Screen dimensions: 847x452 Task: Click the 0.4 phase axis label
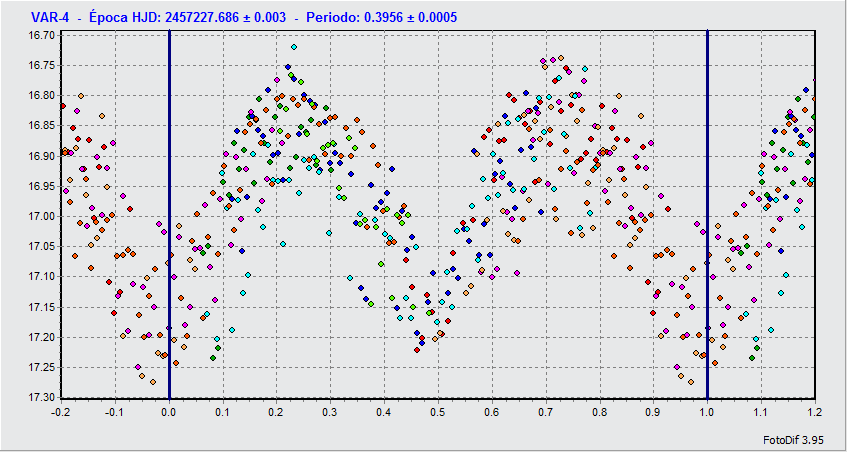click(384, 412)
